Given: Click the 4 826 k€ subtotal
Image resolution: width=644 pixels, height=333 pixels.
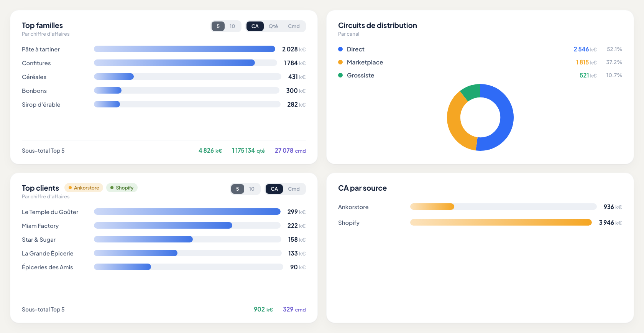Looking at the screenshot, I should (210, 150).
